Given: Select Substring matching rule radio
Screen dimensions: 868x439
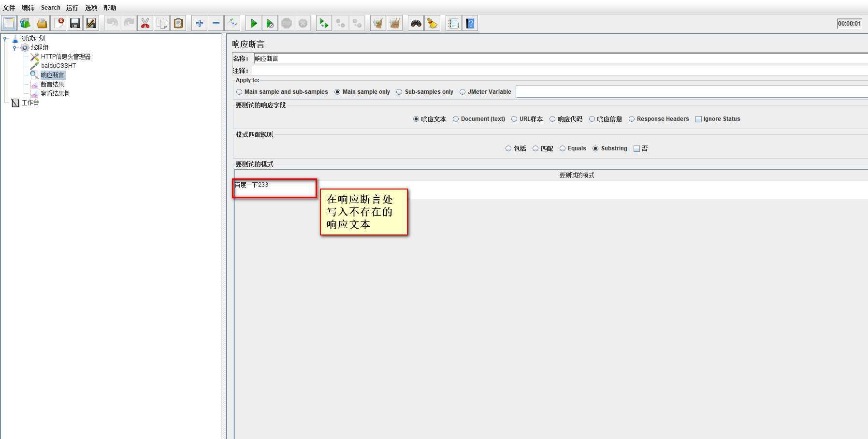Looking at the screenshot, I should coord(595,148).
